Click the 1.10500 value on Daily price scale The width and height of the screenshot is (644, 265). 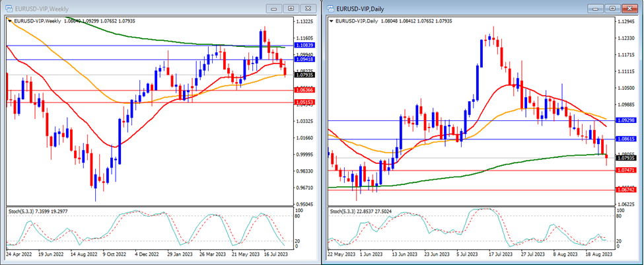[x=626, y=87]
